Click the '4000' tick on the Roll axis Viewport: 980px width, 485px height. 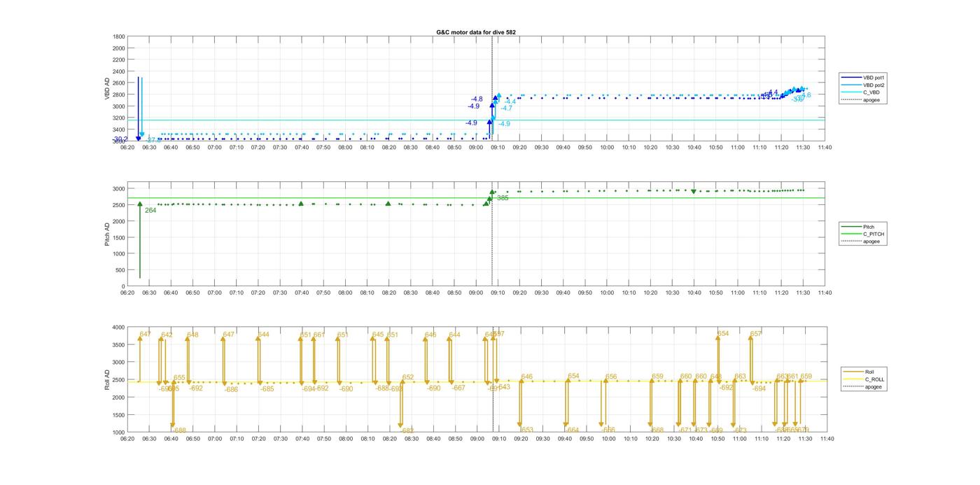pyautogui.click(x=119, y=327)
